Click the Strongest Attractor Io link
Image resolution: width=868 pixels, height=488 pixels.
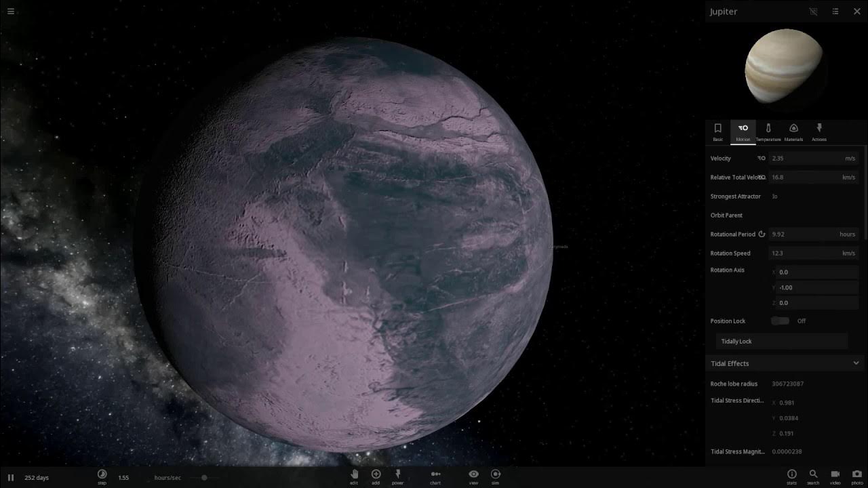[774, 196]
